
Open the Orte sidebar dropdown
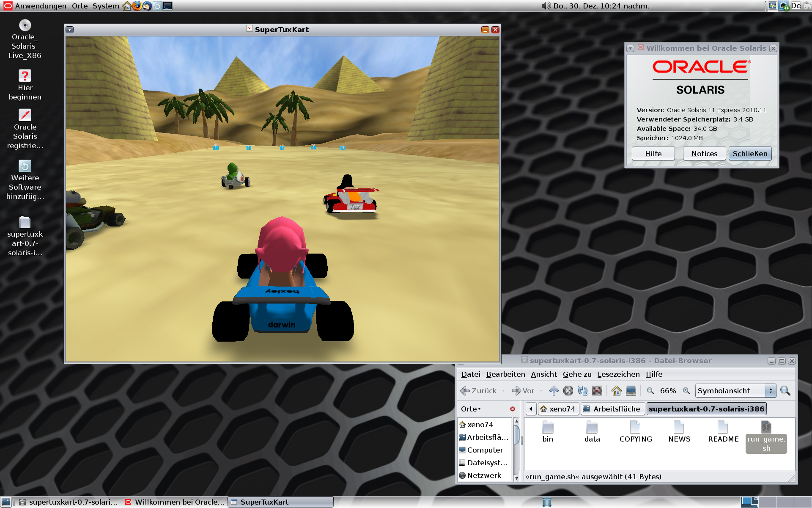pyautogui.click(x=471, y=409)
